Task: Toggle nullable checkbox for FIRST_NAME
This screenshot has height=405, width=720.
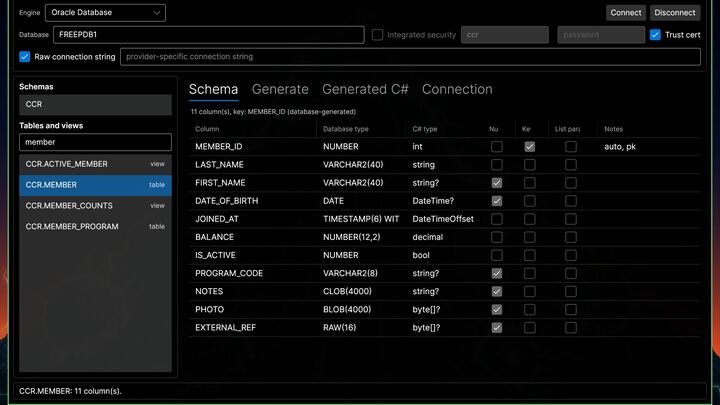Action: click(x=497, y=183)
